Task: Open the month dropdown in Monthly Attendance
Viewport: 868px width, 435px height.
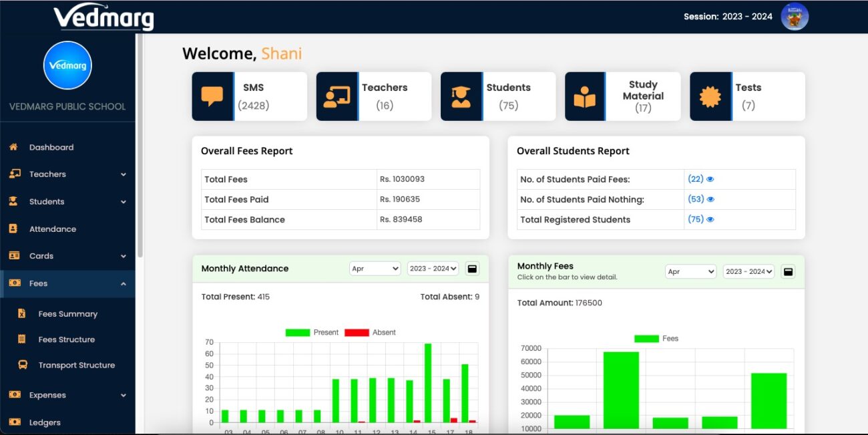Action: point(375,268)
